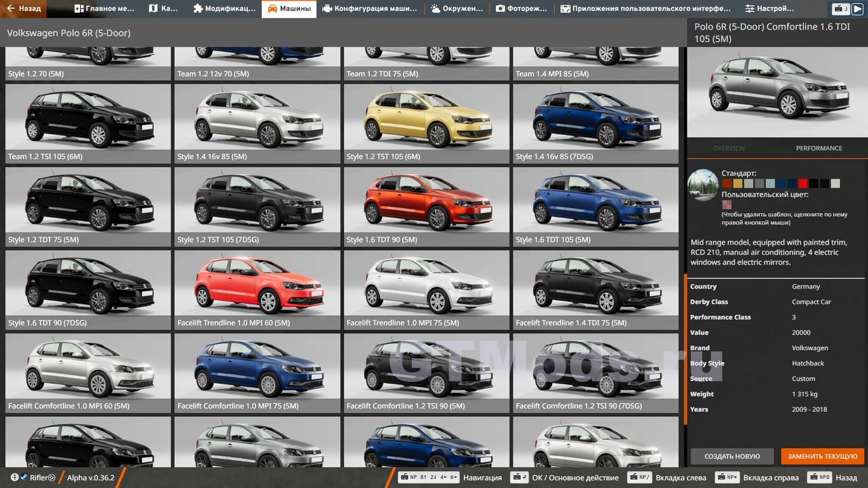Click the Value 20000 row

click(776, 332)
